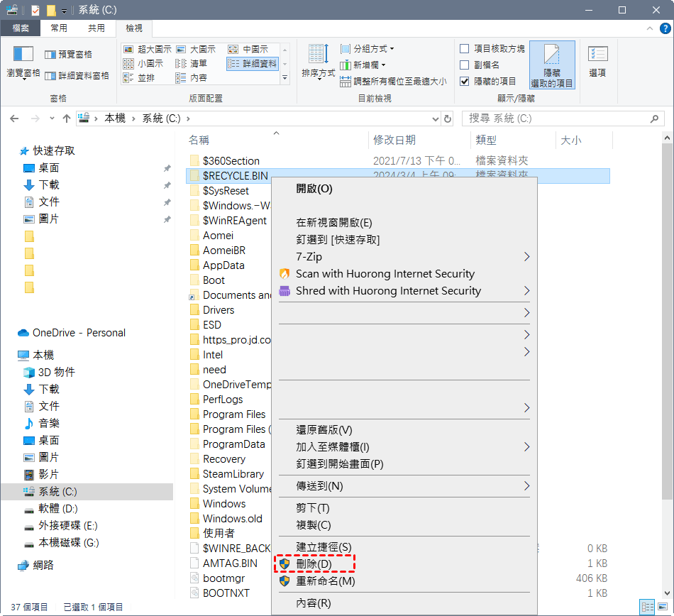Image resolution: width=674 pixels, height=616 pixels.
Task: Sort by 類型 column header
Action: tap(513, 140)
